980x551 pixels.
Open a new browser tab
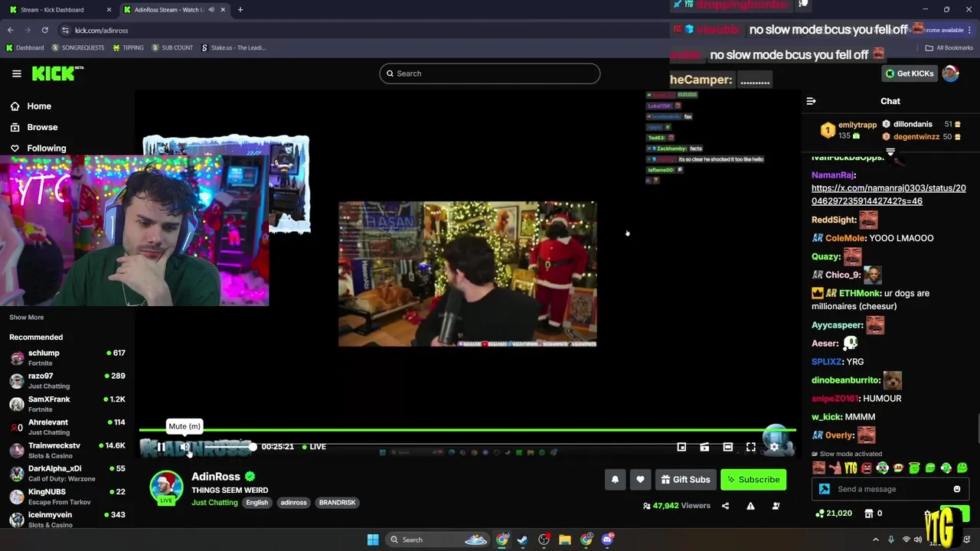coord(240,10)
